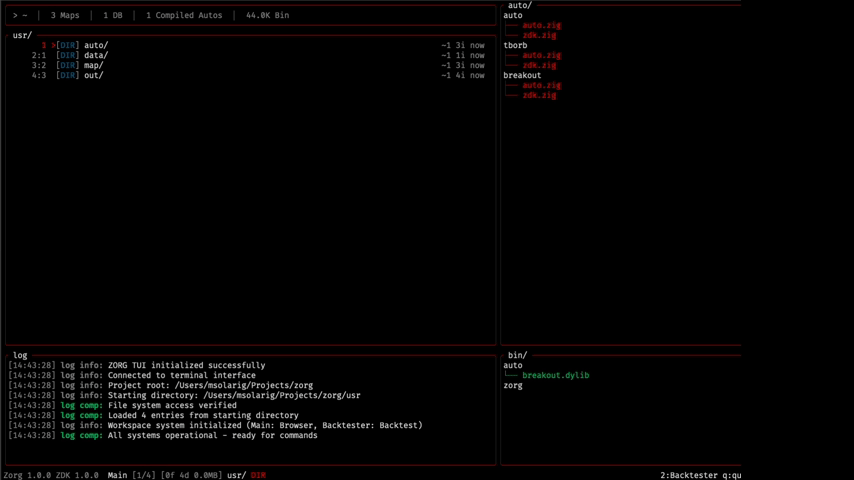Viewport: 854px width, 480px height.
Task: Click the bin/ panel title
Action: tap(517, 355)
